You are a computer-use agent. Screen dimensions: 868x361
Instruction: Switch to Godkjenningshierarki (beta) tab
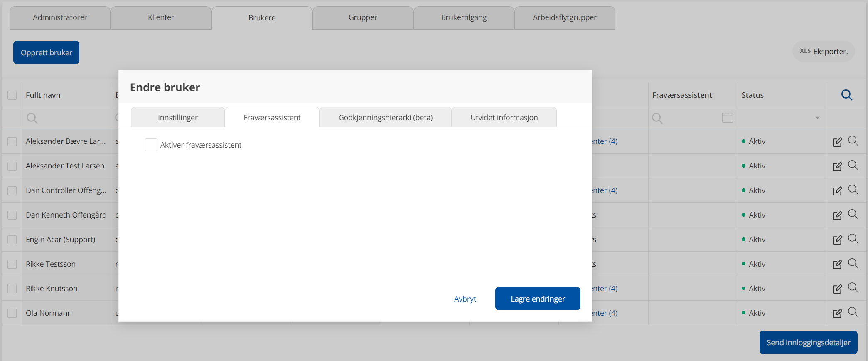click(x=385, y=118)
